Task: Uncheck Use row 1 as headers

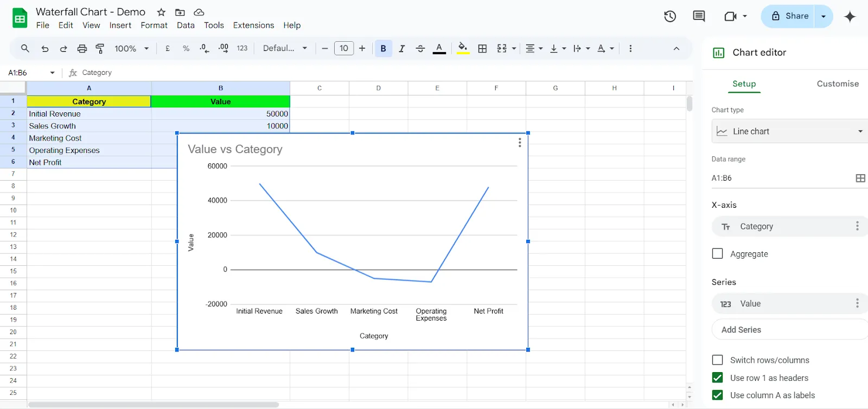Action: pyautogui.click(x=717, y=378)
